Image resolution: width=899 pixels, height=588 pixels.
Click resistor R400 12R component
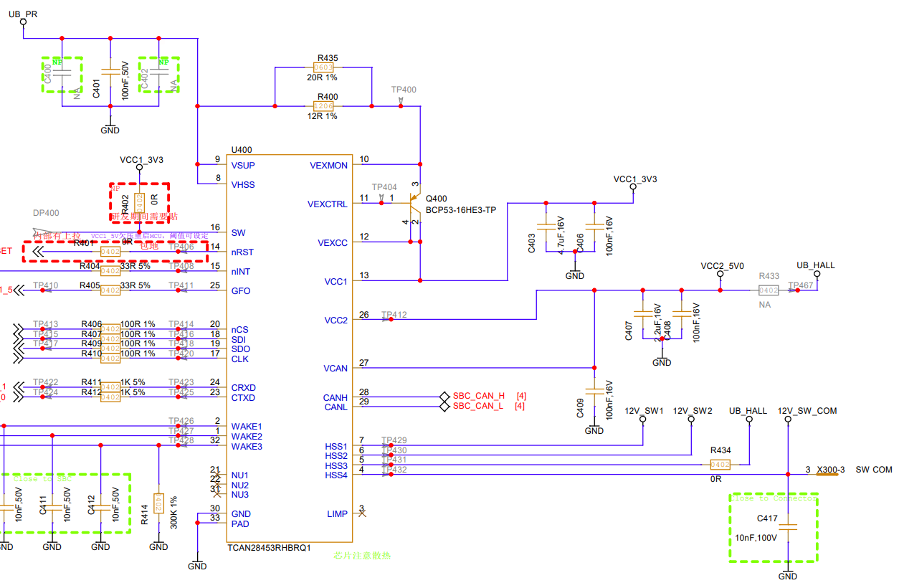(x=323, y=106)
